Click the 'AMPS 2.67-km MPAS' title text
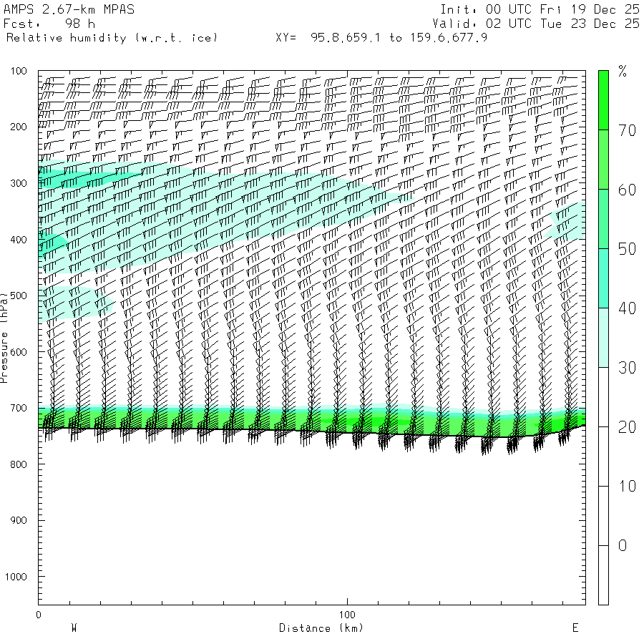This screenshot has height=644, width=644. click(x=69, y=9)
